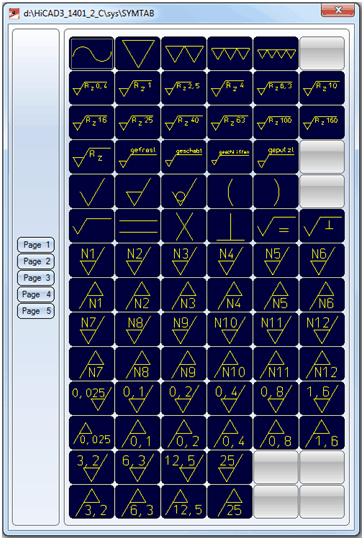Choose the check mark with triangle symbol

(x=138, y=191)
